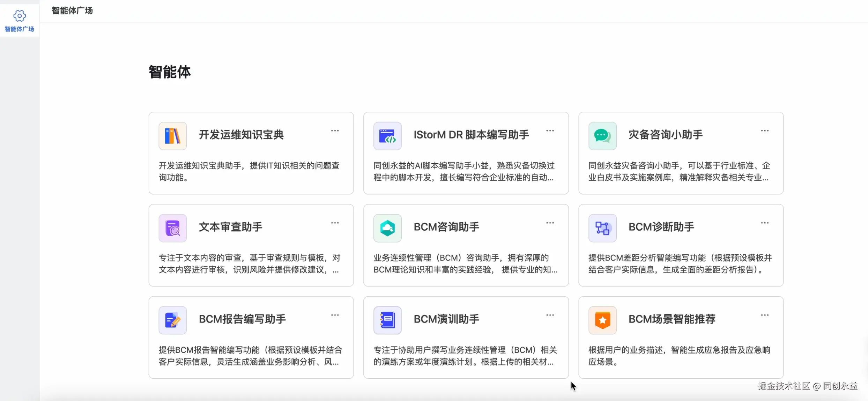Click the BCM场景智能推荐 orange star icon

coord(602,320)
